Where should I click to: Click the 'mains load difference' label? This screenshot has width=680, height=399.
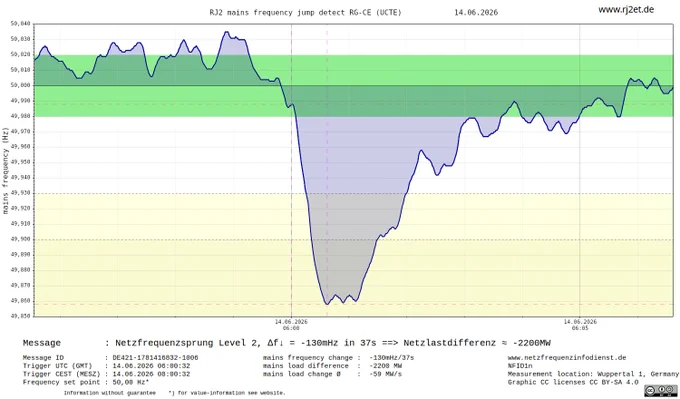coord(305,366)
